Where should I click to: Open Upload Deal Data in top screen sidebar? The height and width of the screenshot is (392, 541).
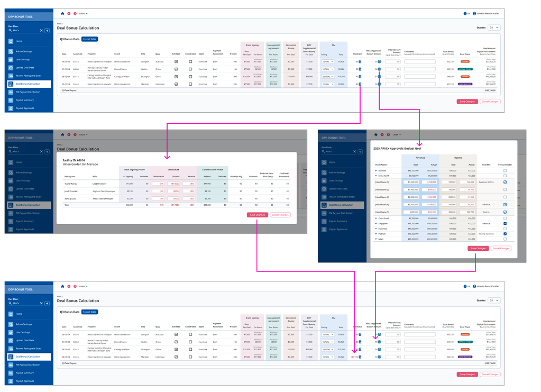pyautogui.click(x=24, y=68)
